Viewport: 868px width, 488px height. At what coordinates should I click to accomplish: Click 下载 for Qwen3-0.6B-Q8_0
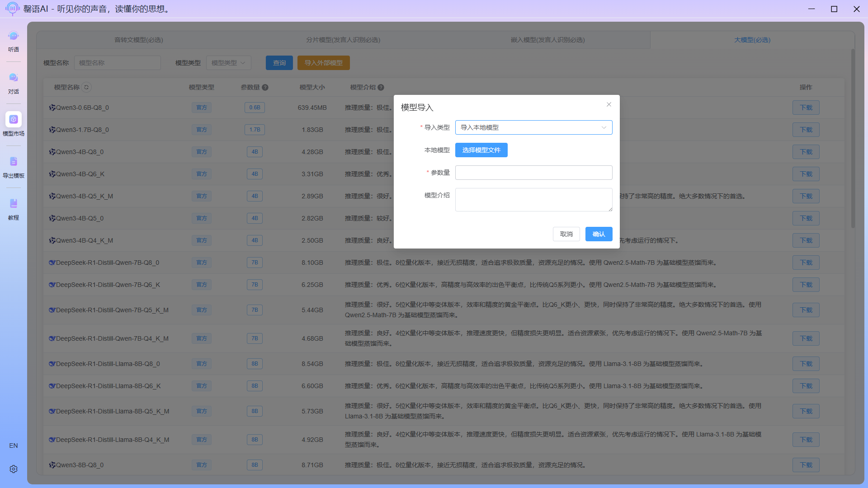pyautogui.click(x=806, y=108)
